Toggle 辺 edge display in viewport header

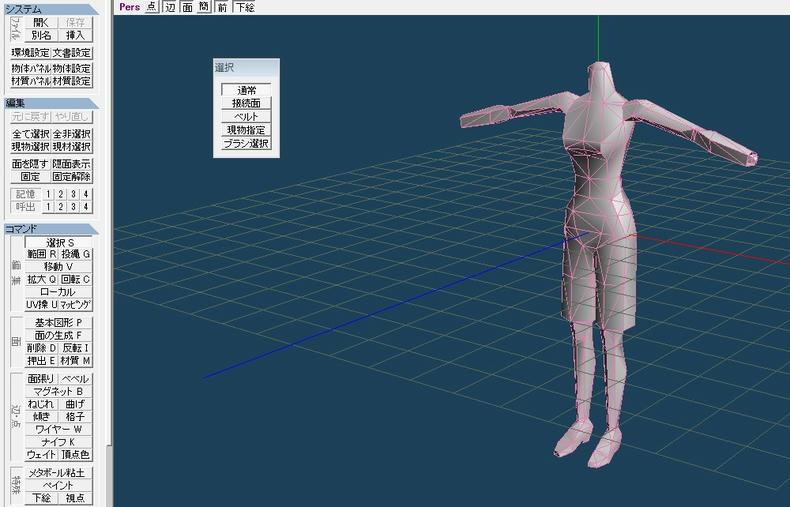click(x=170, y=7)
